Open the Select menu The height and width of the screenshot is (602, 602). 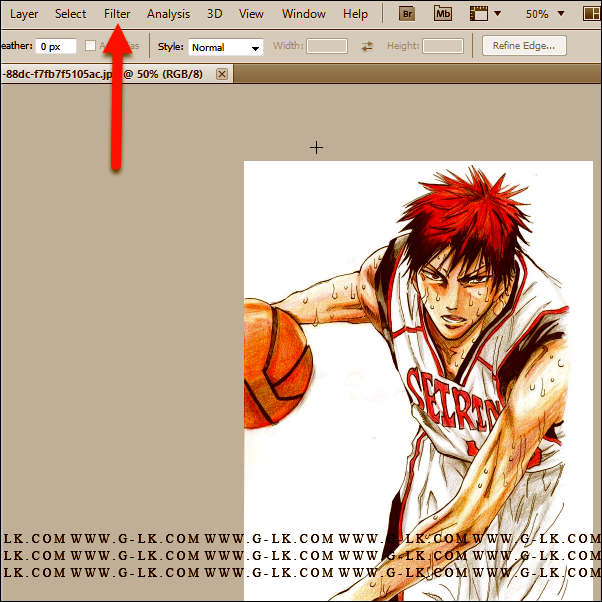pyautogui.click(x=70, y=14)
